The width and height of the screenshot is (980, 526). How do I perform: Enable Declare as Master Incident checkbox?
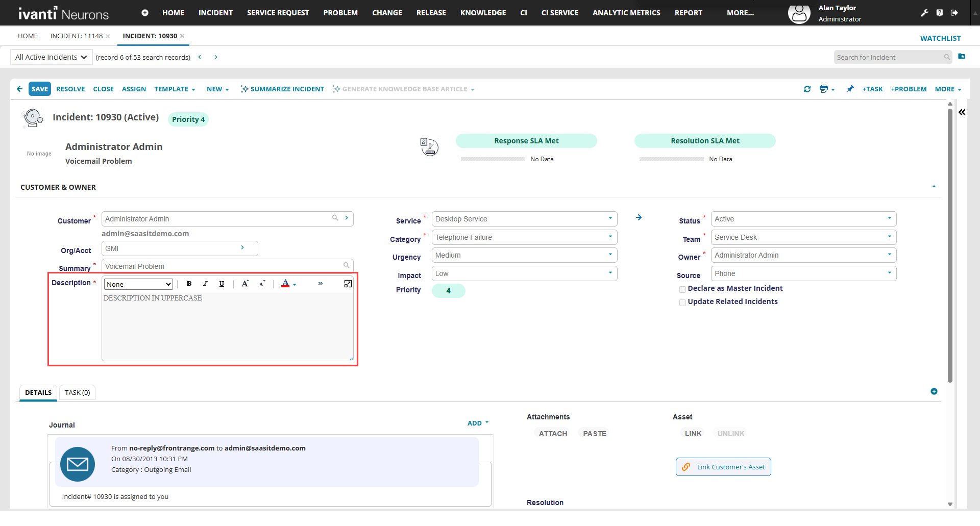(x=682, y=289)
